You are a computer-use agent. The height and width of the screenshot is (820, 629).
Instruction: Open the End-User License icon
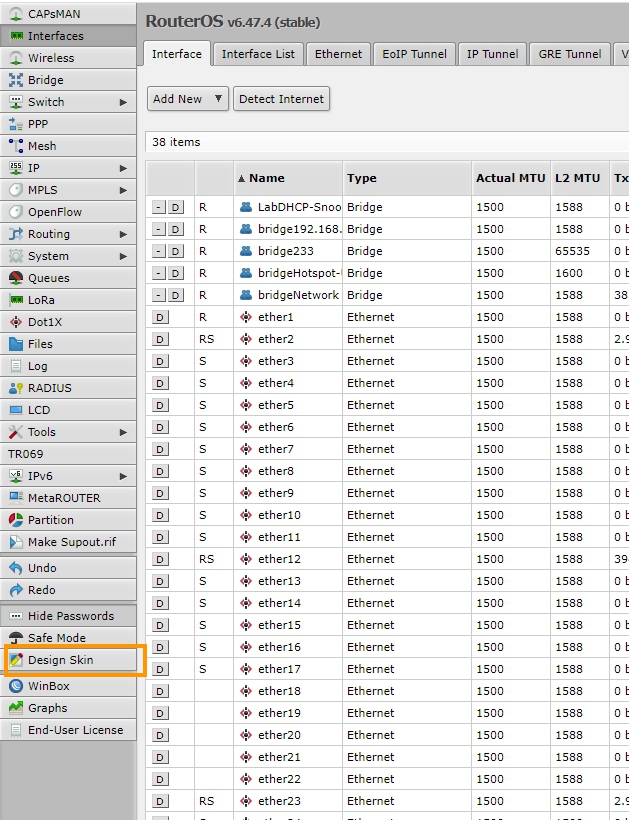click(16, 730)
